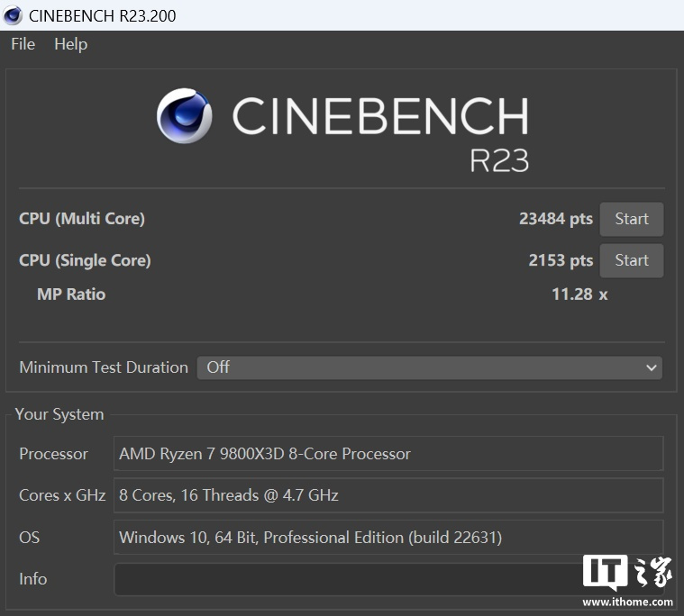Screen dimensions: 684x616
Task: Click the Processor name field
Action: (x=388, y=454)
